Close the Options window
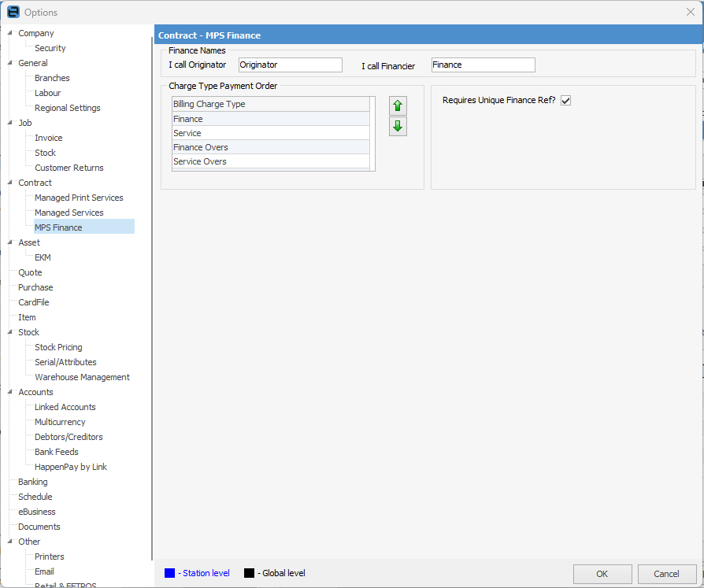Image resolution: width=704 pixels, height=588 pixels. [691, 12]
